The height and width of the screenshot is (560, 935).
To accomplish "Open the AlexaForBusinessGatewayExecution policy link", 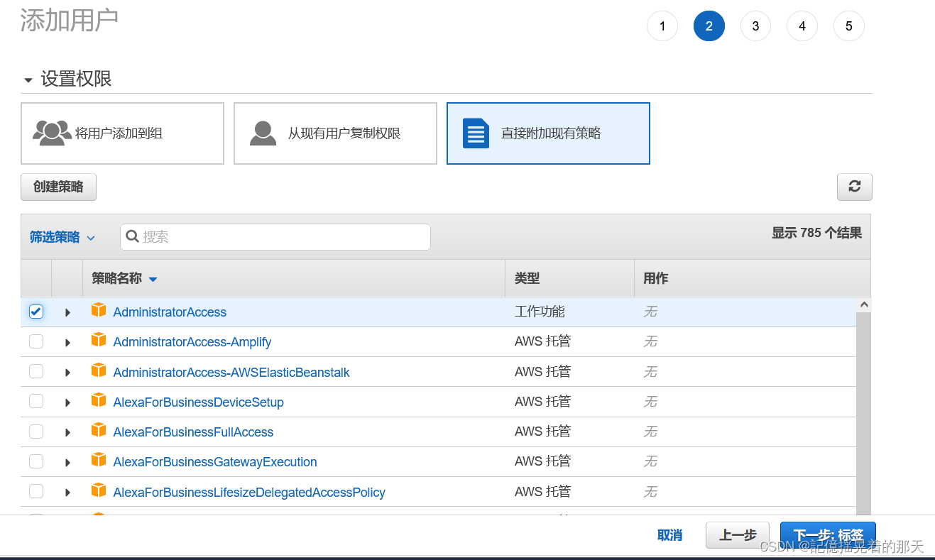I will 215,462.
